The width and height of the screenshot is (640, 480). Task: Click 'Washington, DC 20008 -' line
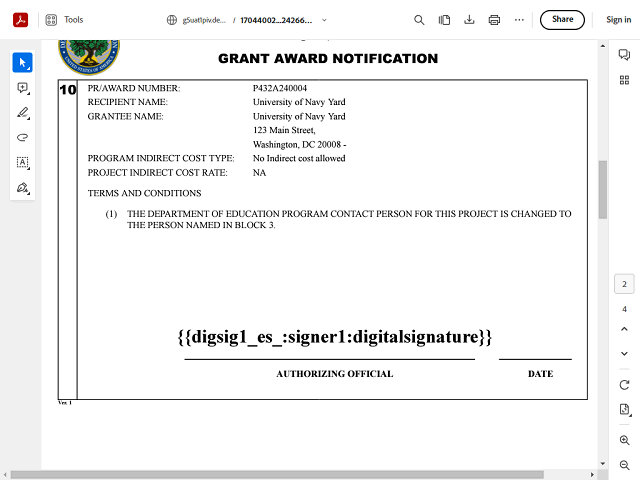coord(299,144)
